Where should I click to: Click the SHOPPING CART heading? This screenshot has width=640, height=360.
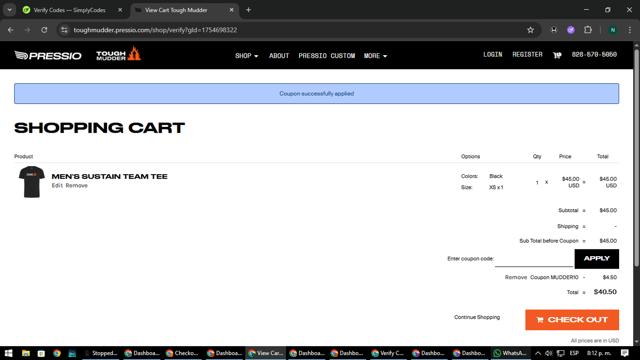pos(100,128)
